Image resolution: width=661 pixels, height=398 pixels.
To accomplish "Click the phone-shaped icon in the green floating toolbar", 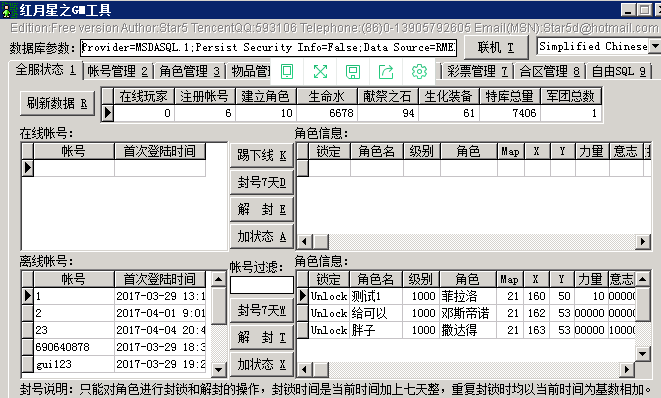I will 287,71.
